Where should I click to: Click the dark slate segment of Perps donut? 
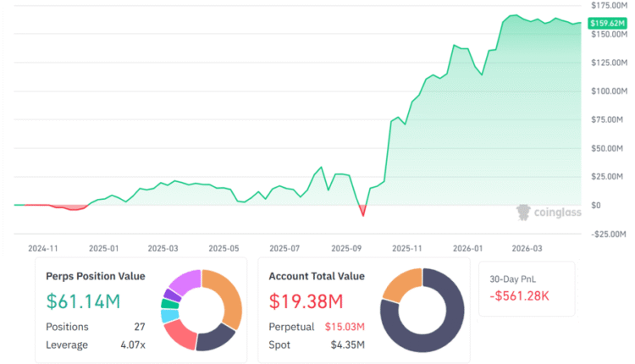216,339
